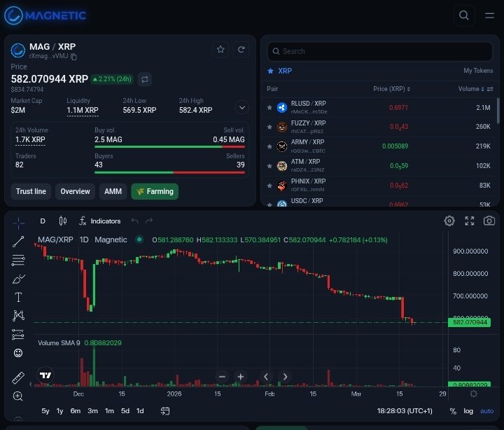
Task: Favorite the ARMY / XRP pair
Action: coord(269,146)
